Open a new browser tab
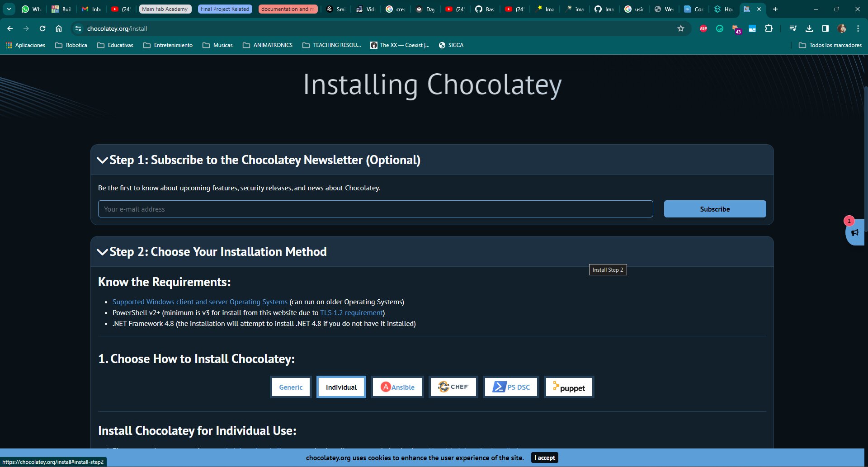Screen dimensions: 868x467 (x=775, y=9)
